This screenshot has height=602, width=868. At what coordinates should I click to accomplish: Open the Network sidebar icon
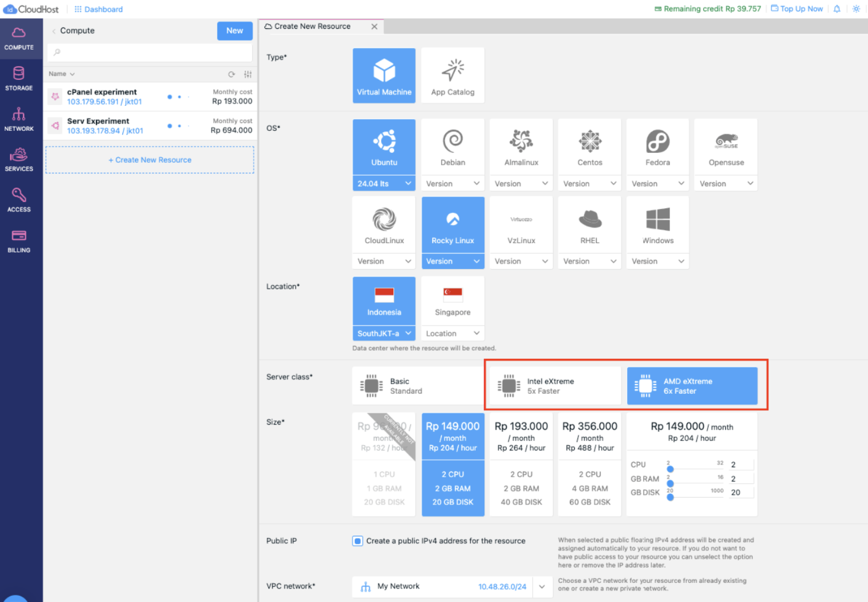(x=19, y=119)
